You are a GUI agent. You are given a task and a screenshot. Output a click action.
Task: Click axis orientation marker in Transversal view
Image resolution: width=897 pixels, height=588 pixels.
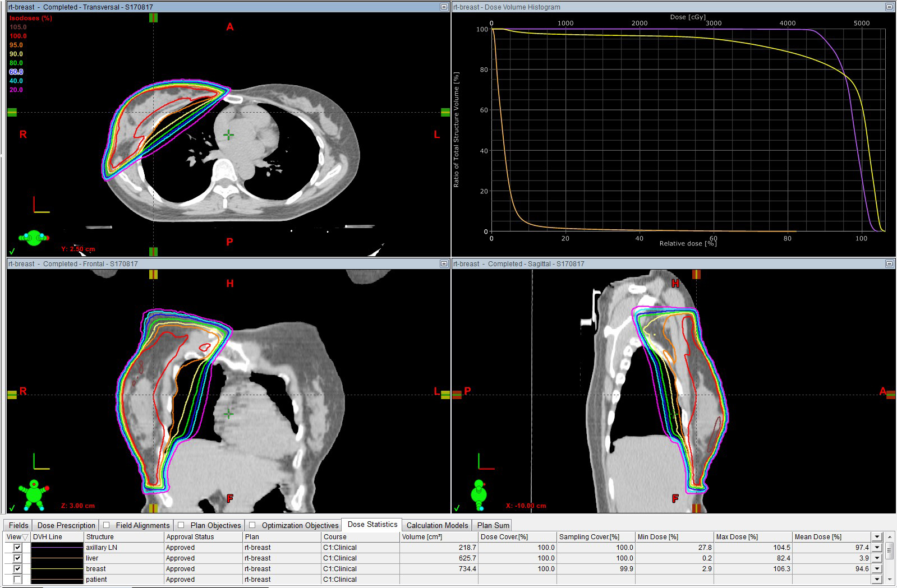coord(42,205)
